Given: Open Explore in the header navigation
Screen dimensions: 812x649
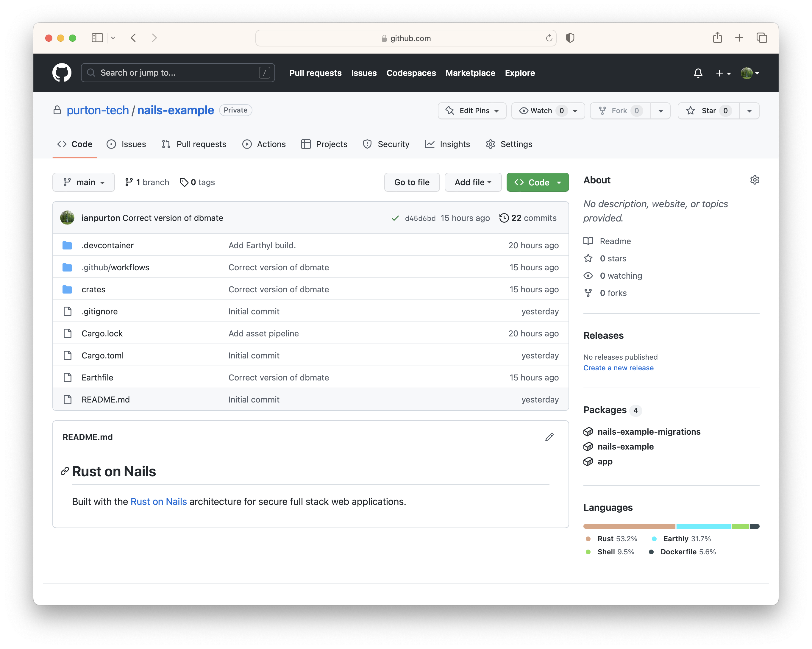Looking at the screenshot, I should point(520,73).
